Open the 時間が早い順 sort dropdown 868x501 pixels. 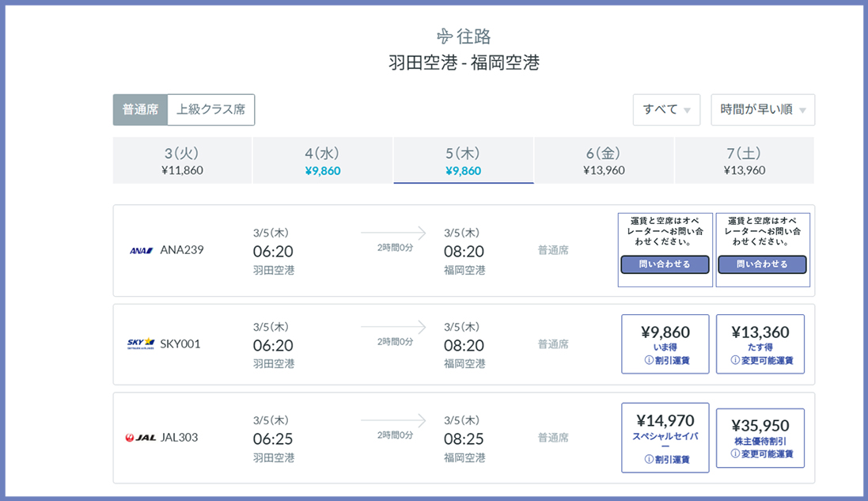click(763, 110)
